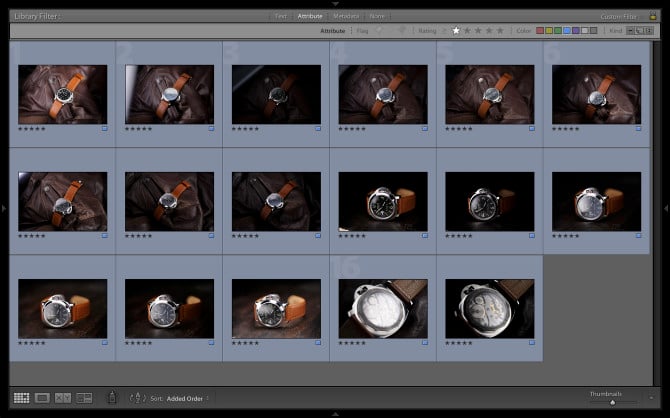Image resolution: width=670 pixels, height=418 pixels.
Task: Click the badge icon on thumbnail 5
Action: 532,128
